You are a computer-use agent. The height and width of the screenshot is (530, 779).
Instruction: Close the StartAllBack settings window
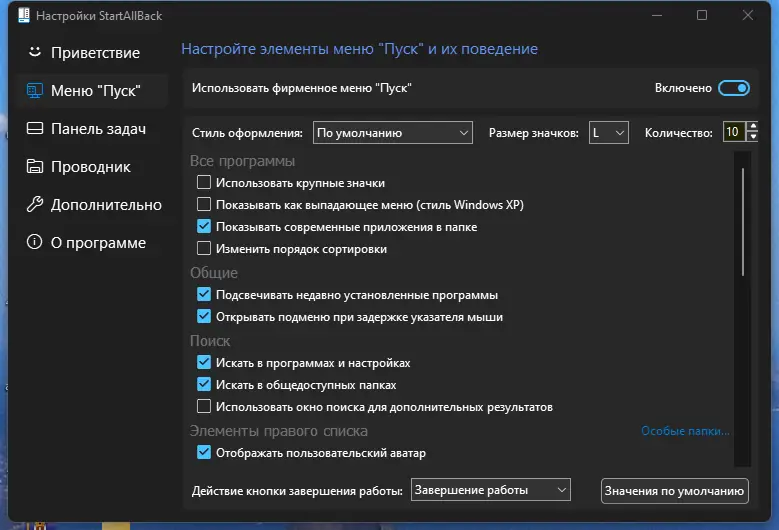pos(748,15)
